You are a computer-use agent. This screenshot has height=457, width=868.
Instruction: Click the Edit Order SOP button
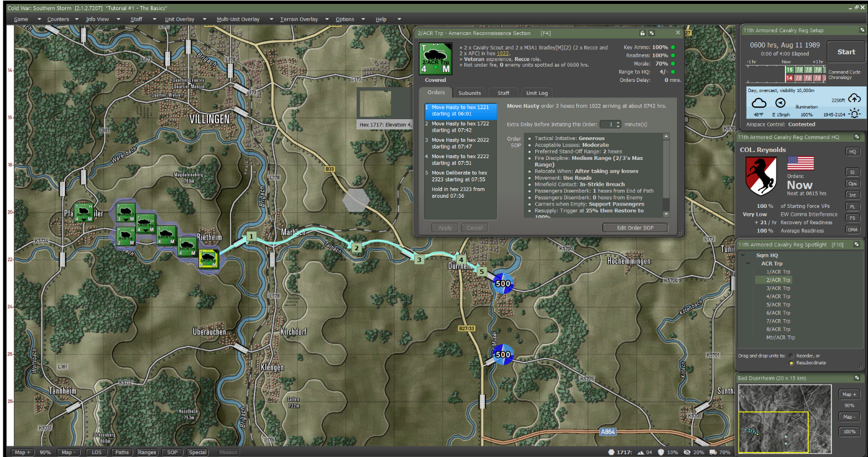click(x=635, y=228)
